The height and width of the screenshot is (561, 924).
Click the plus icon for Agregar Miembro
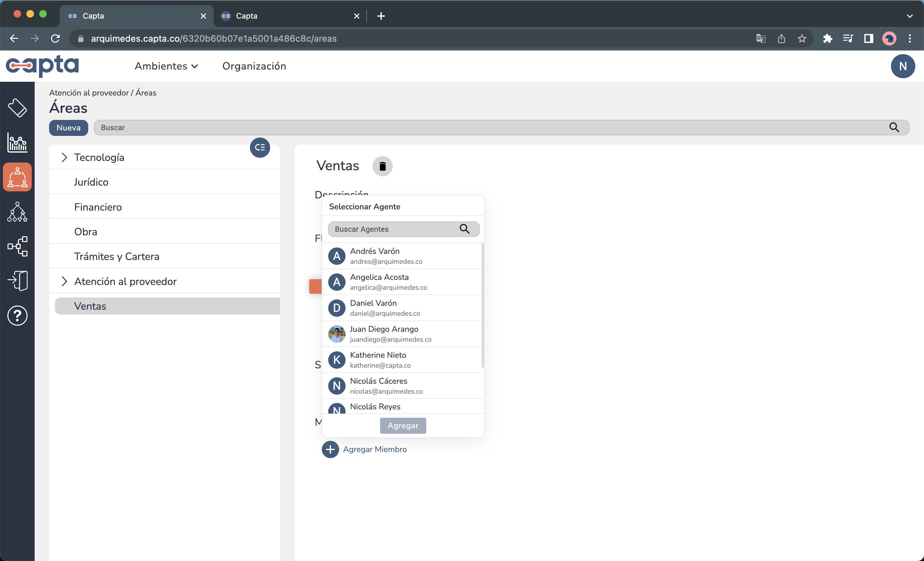click(330, 449)
